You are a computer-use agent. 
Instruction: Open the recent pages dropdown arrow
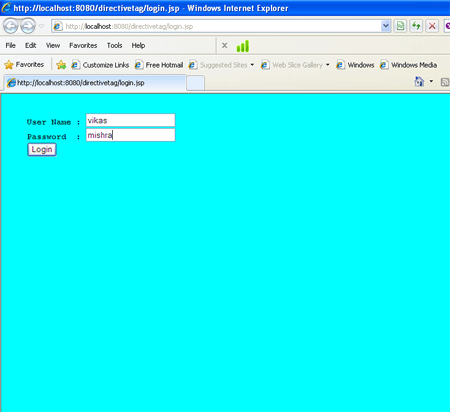pos(41,26)
